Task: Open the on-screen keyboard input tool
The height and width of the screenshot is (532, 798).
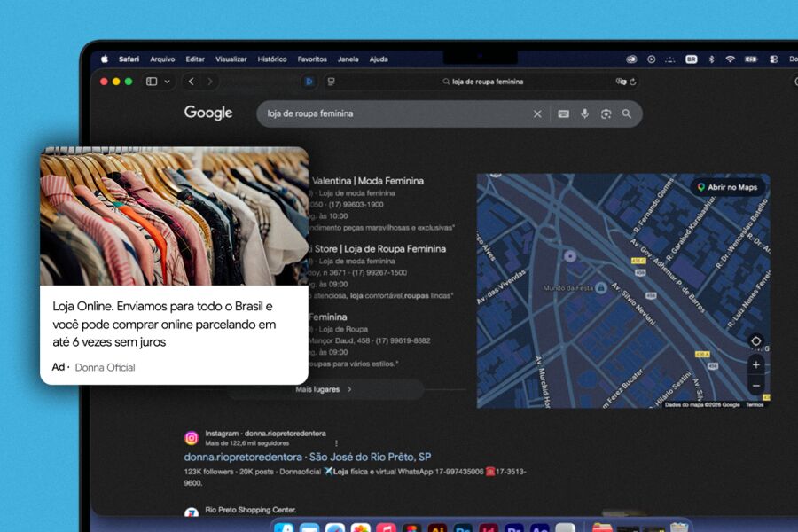Action: [563, 114]
